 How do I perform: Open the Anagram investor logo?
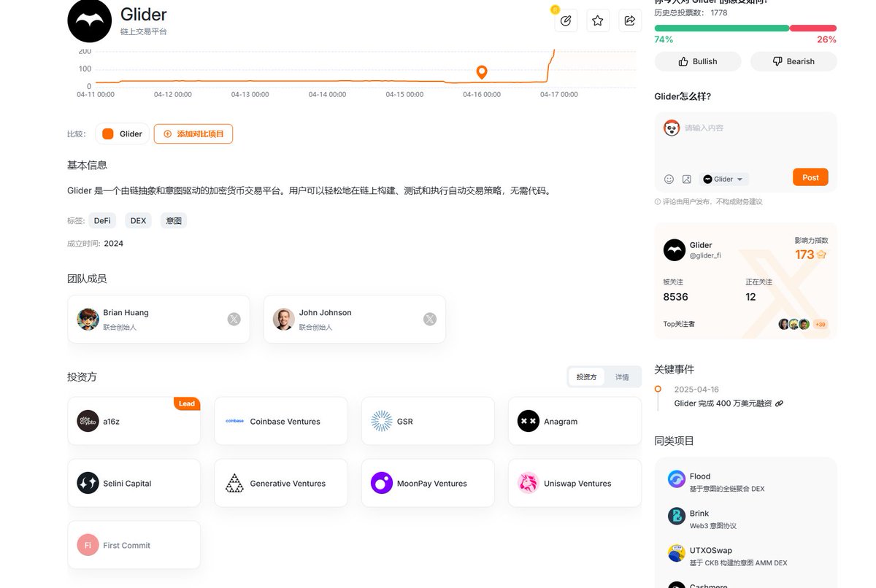point(529,421)
